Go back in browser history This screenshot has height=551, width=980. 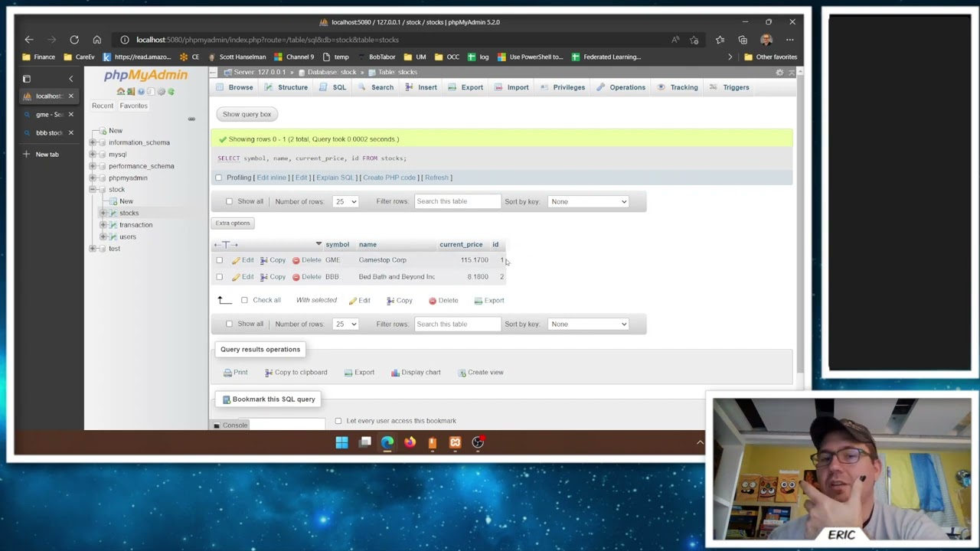click(x=29, y=40)
